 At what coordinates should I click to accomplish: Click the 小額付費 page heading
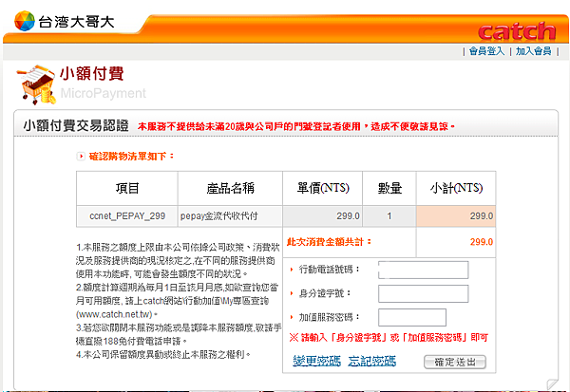click(x=91, y=74)
